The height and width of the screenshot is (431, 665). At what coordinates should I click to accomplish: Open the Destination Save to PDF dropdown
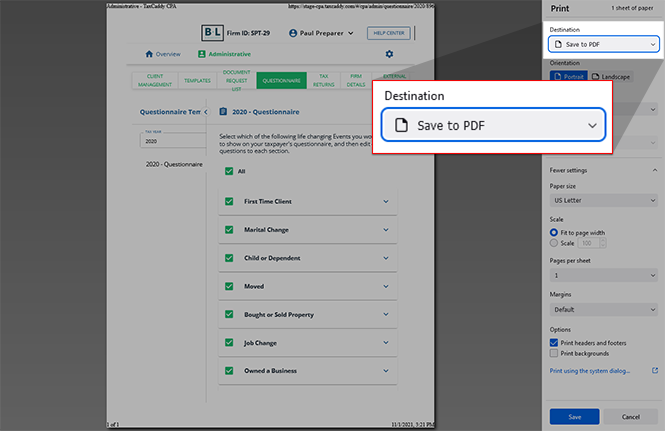click(604, 44)
